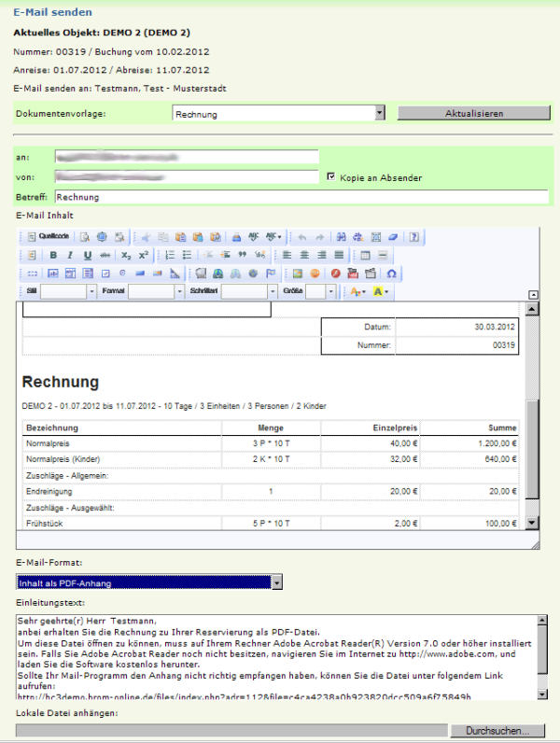
Task: Collapse the editor toolbar
Action: [533, 295]
